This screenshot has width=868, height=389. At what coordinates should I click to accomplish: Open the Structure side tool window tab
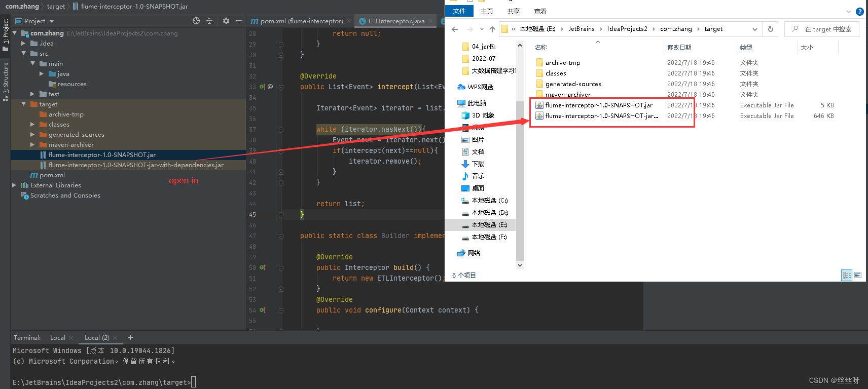tap(6, 81)
